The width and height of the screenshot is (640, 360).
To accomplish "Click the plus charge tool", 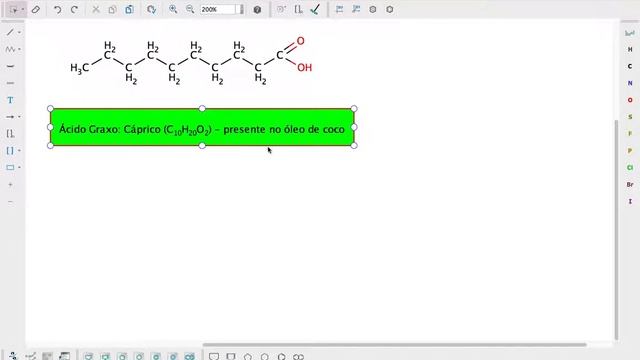I will pyautogui.click(x=10, y=184).
